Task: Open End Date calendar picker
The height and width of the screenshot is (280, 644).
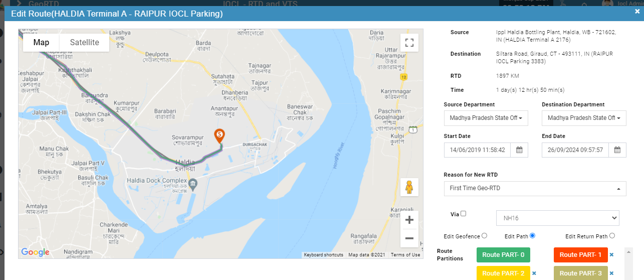Action: (617, 150)
